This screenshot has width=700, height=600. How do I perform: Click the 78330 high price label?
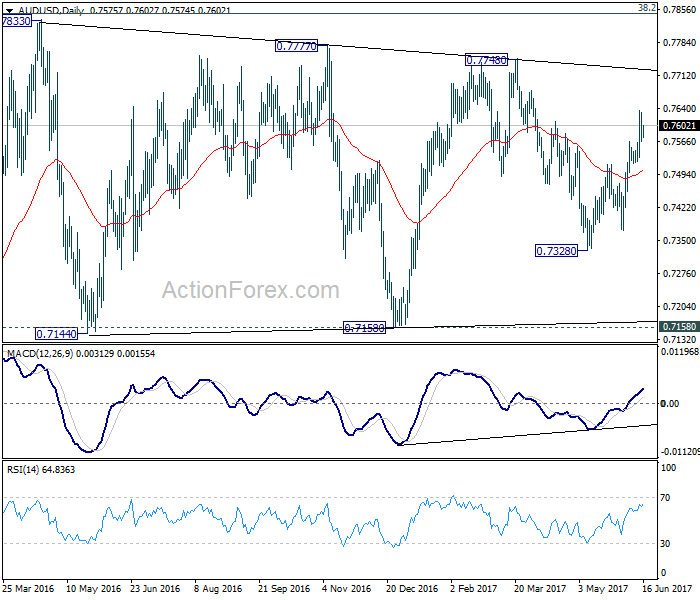[17, 21]
